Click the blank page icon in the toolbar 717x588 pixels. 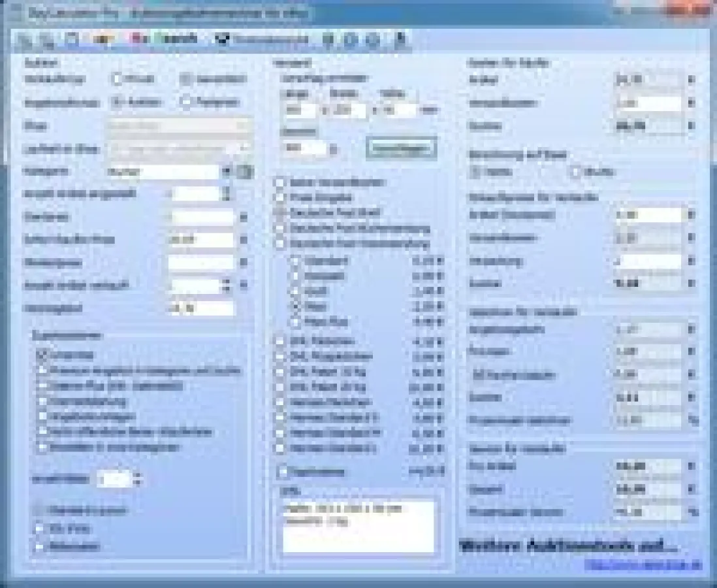72,40
